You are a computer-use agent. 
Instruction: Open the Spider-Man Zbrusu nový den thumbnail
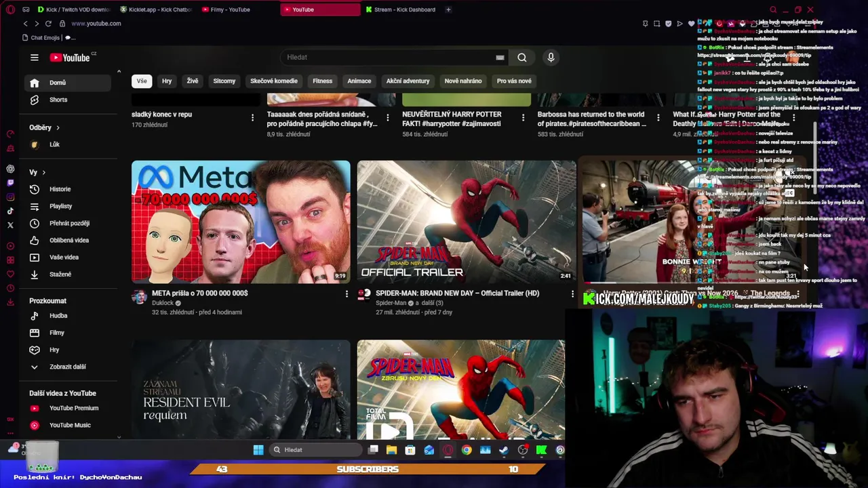point(461,390)
